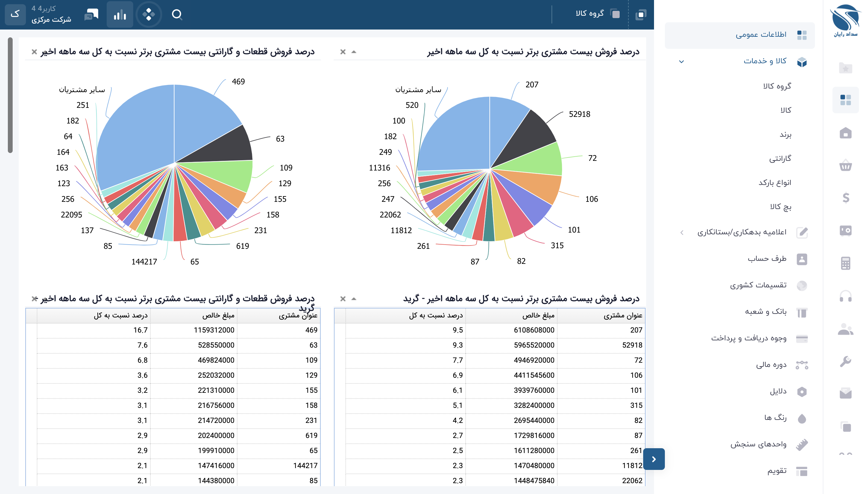Click سایر مشتریان label on left pie
The height and width of the screenshot is (494, 868).
(x=82, y=89)
